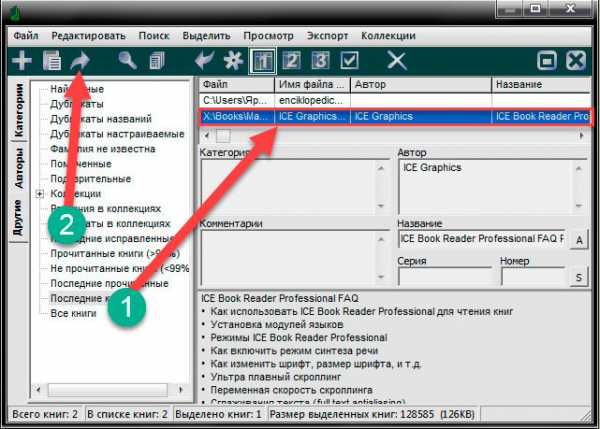Image resolution: width=600 pixels, height=429 pixels.
Task: Select Помеченные tree item
Action: 81,164
